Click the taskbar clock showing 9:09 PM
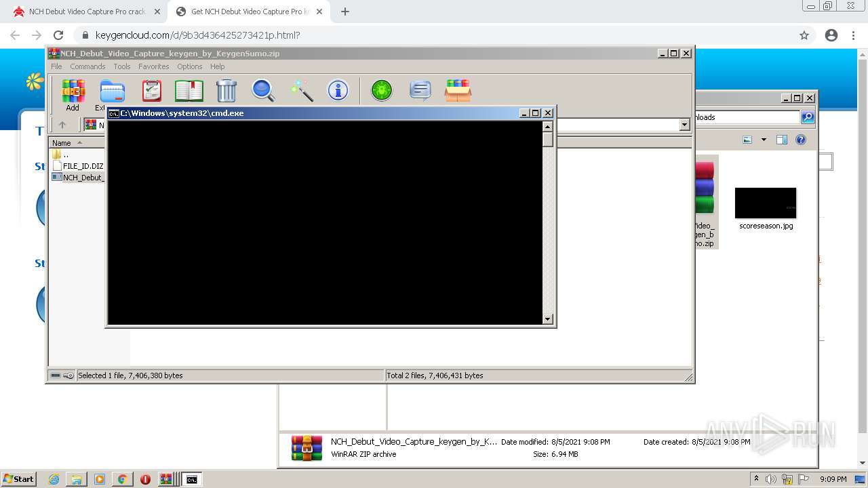This screenshot has width=868, height=488. coord(833,479)
